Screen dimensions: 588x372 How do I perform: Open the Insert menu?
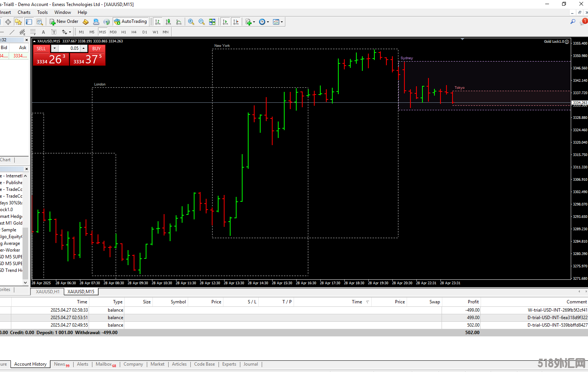tap(6, 12)
